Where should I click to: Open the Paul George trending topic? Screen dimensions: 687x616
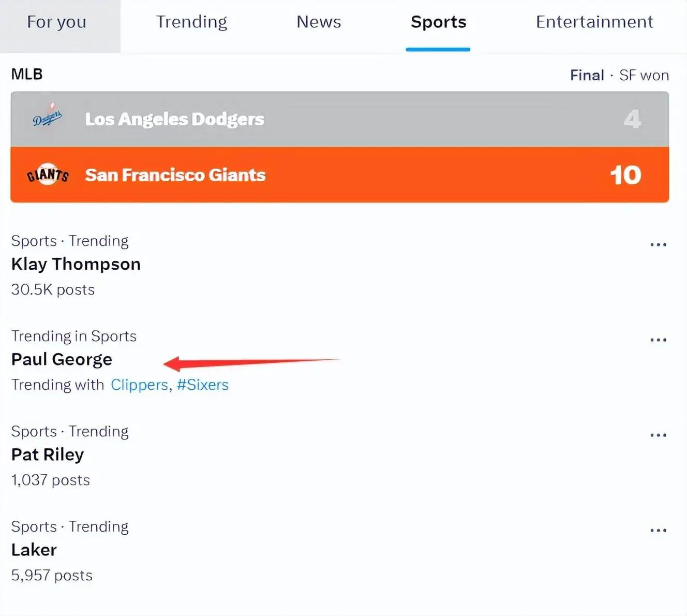point(62,359)
